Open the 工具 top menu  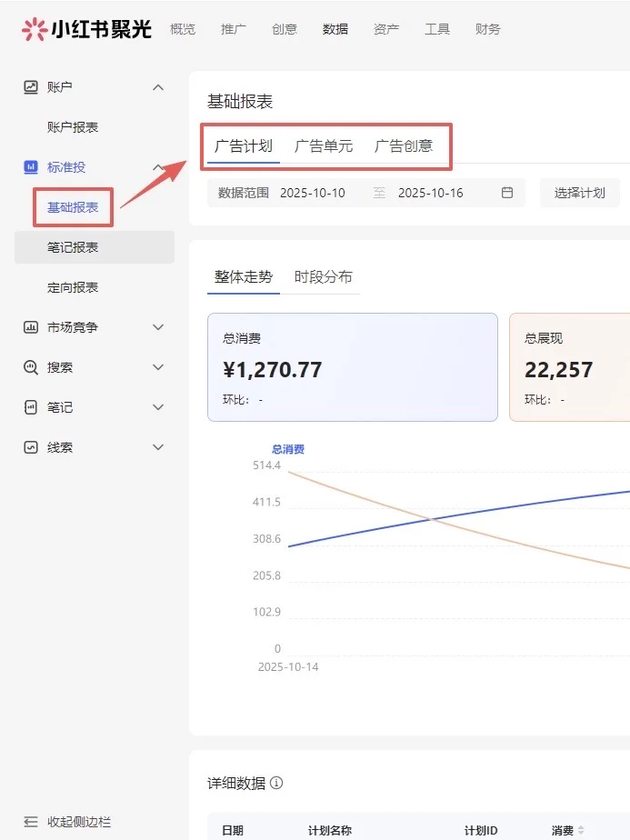pos(437,29)
